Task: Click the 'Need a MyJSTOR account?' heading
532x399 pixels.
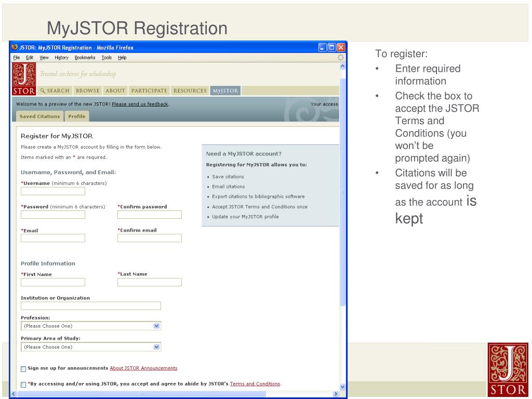Action: click(244, 154)
